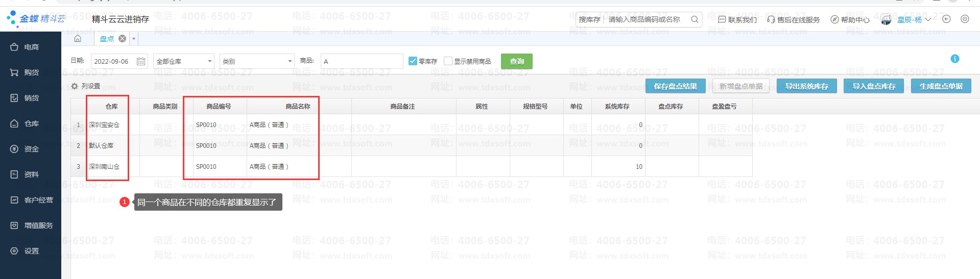Open the tab list dropdown arrow
Screen dimensions: 980x279
pos(134,39)
